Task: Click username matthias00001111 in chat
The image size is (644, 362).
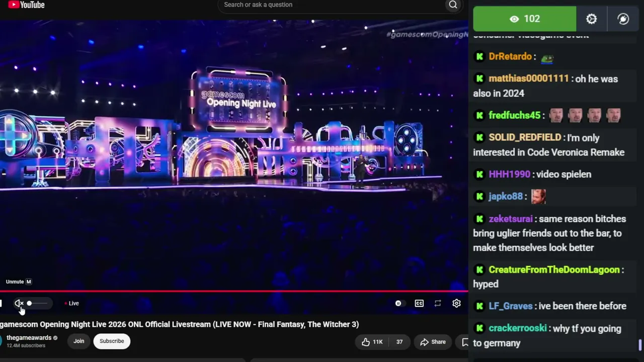Action: [x=528, y=78]
